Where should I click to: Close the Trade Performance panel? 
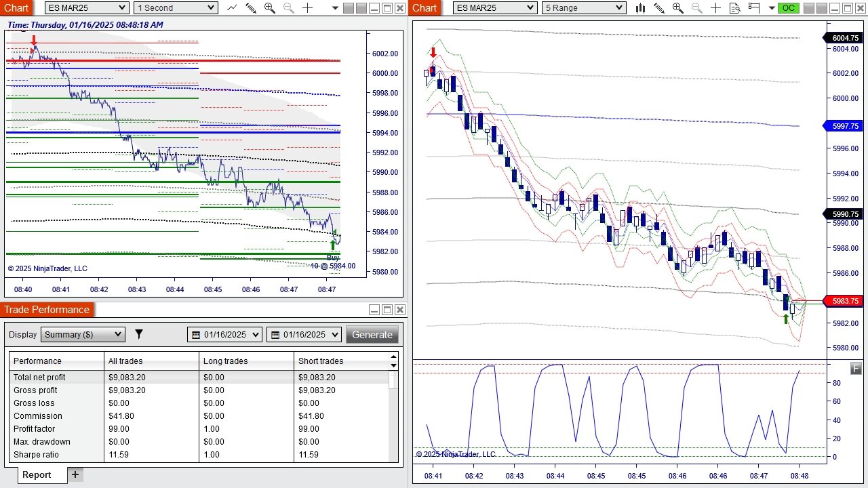400,310
